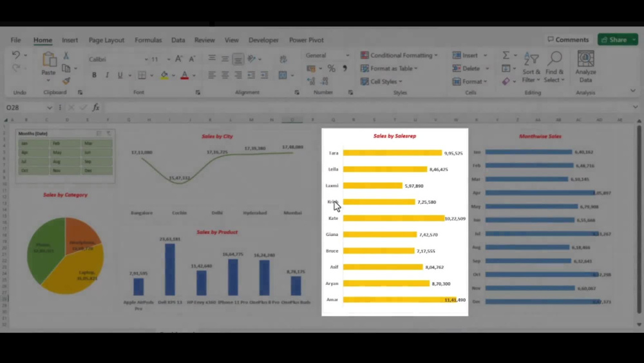The image size is (644, 363).
Task: Click the Increase Decimal icon
Action: 311,81
